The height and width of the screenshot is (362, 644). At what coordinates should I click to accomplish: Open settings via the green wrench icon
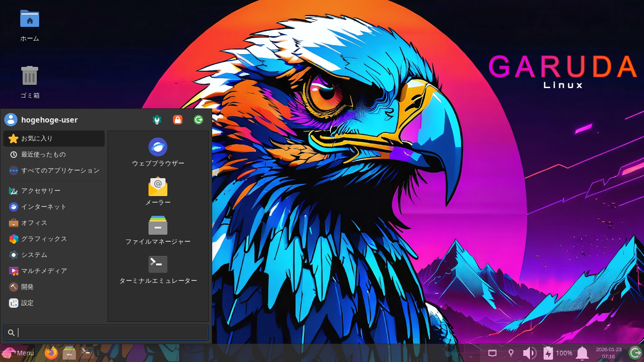(157, 120)
